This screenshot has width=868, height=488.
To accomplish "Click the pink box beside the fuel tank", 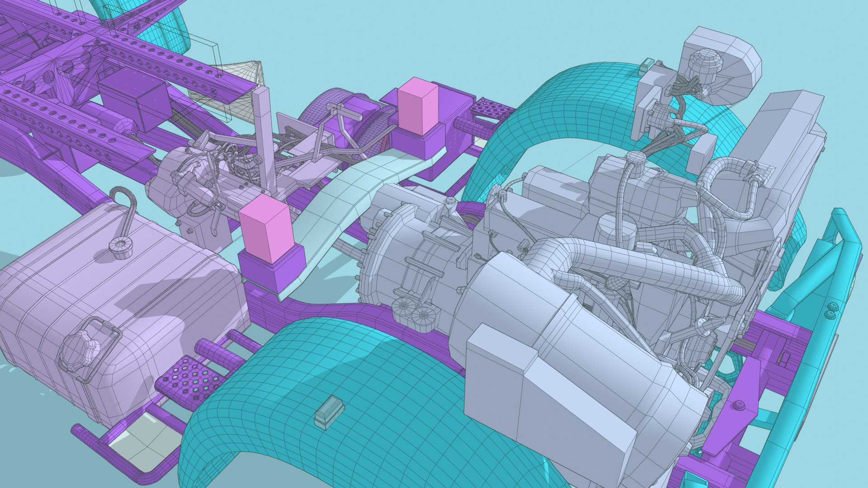I will pyautogui.click(x=267, y=230).
